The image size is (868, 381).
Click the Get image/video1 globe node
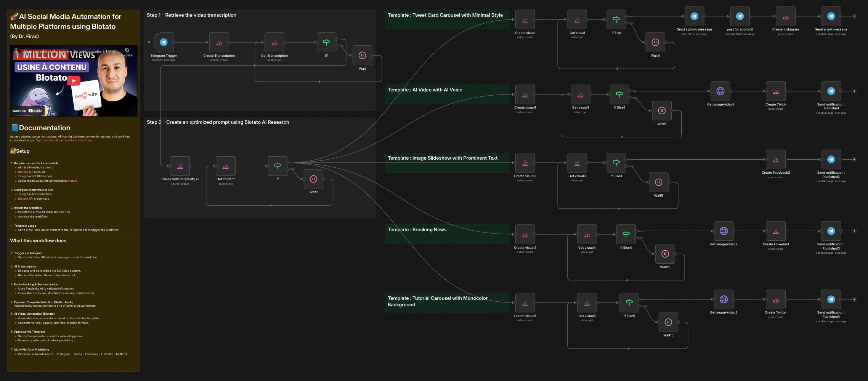click(x=720, y=91)
